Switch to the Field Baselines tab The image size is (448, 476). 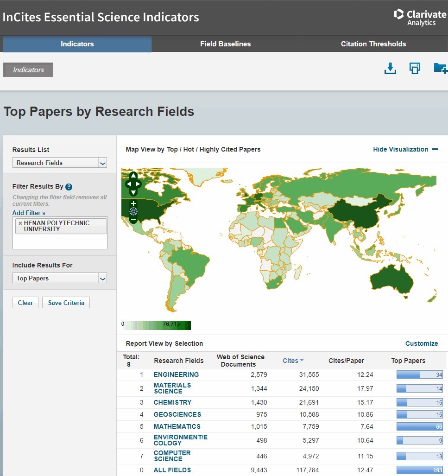[x=225, y=44]
